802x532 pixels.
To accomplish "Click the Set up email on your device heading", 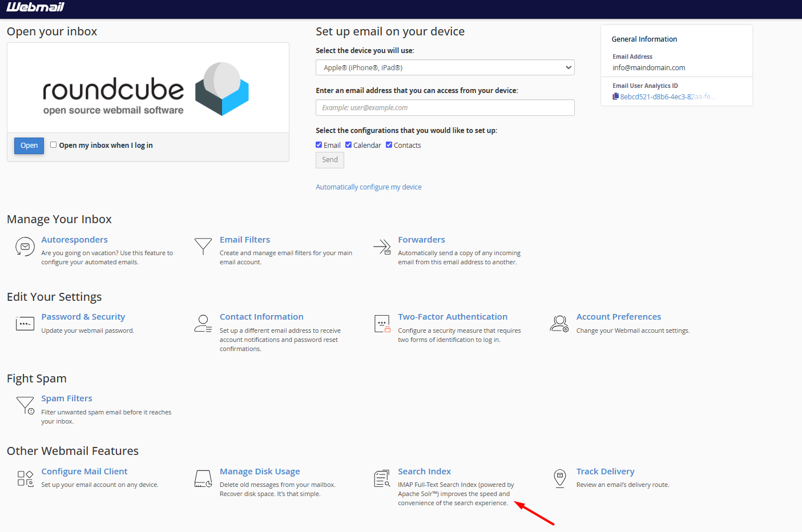I will tap(390, 31).
